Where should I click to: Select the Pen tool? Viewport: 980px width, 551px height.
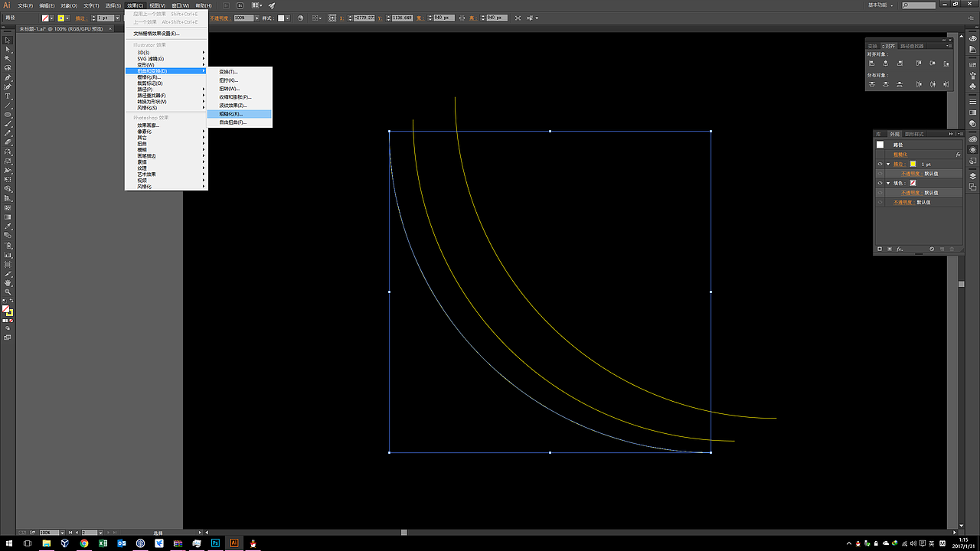click(8, 77)
